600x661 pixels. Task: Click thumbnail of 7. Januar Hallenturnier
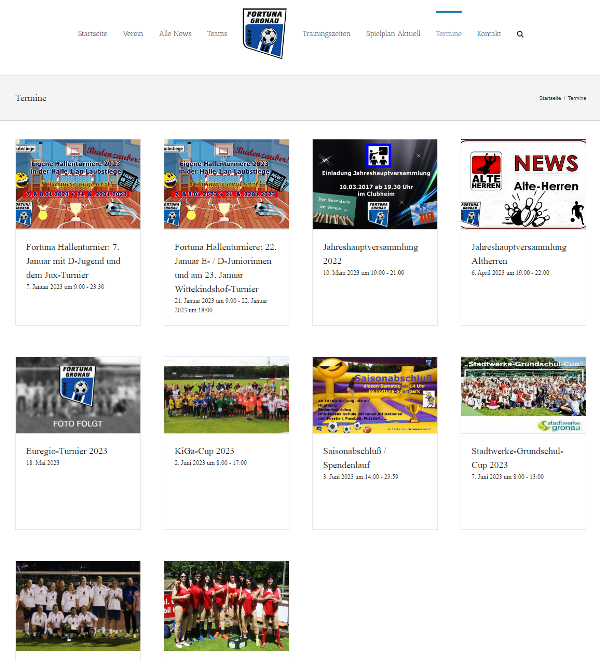coord(78,184)
